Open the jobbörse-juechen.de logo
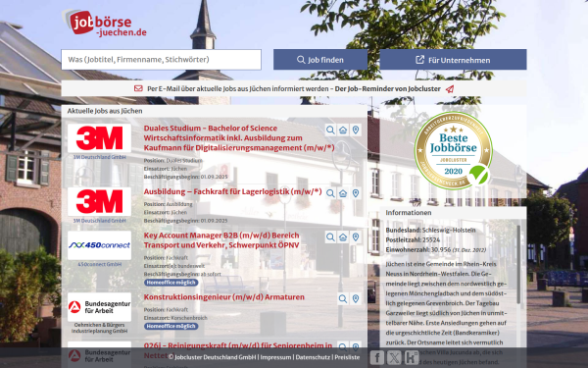Viewport: 588px width, 368px height. [x=104, y=23]
